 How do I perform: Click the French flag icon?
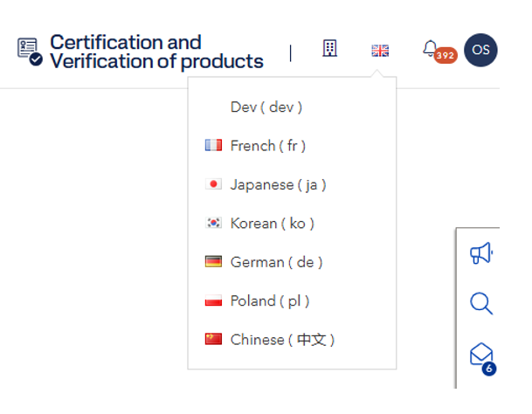213,146
